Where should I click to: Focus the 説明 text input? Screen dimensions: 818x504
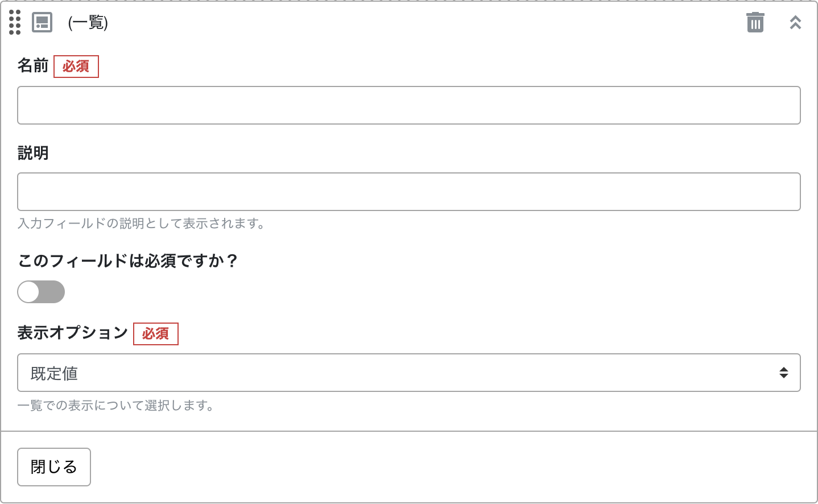[408, 192]
